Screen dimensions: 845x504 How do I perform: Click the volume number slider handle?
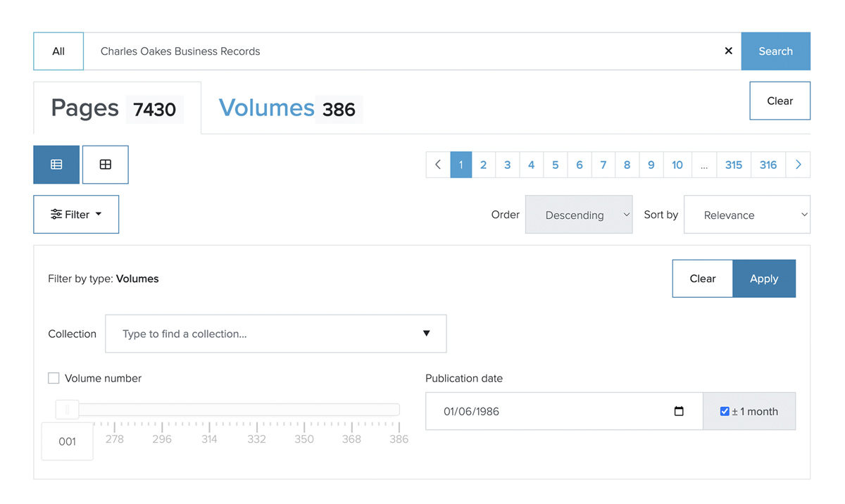coord(68,409)
